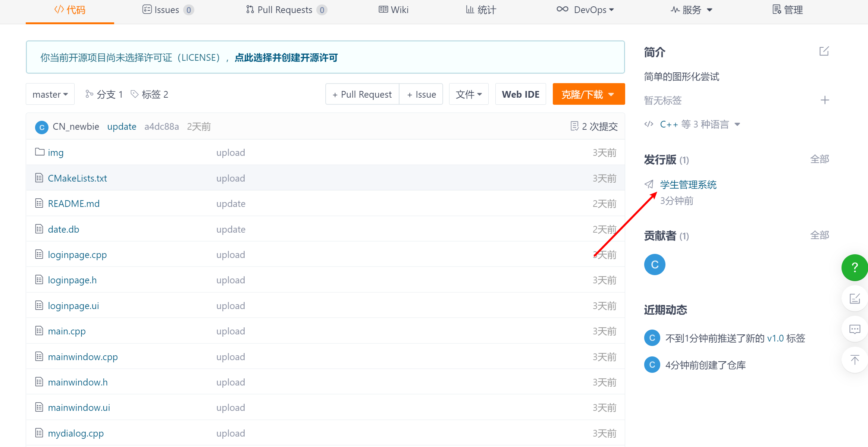The width and height of the screenshot is (868, 447).
Task: Open the img folder
Action: click(x=56, y=153)
